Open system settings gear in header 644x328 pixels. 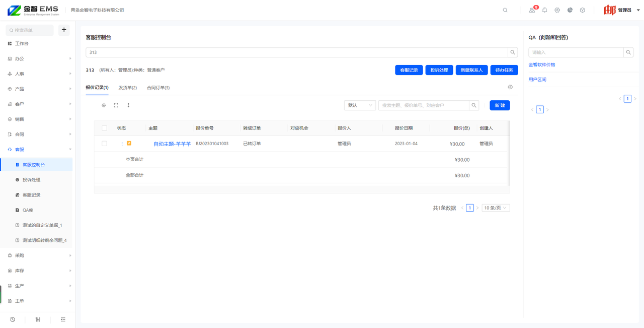[557, 10]
